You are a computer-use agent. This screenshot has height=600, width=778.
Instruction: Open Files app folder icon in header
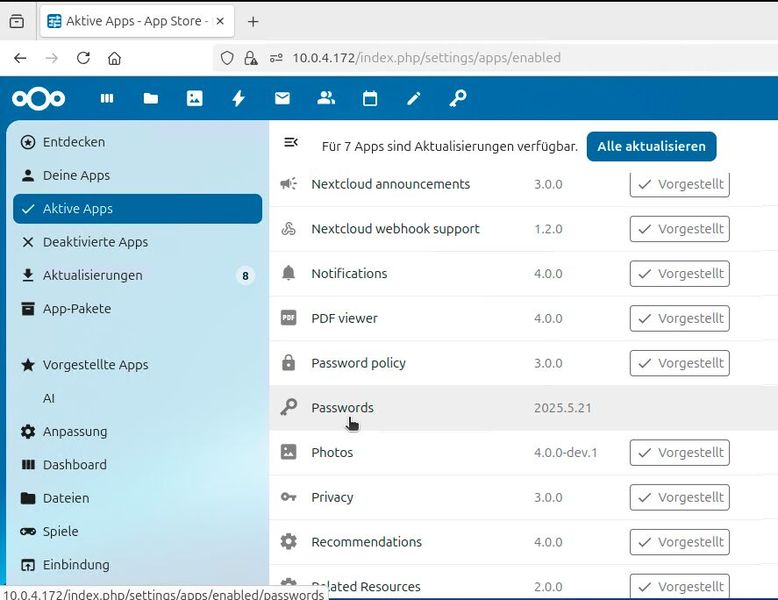click(x=151, y=98)
